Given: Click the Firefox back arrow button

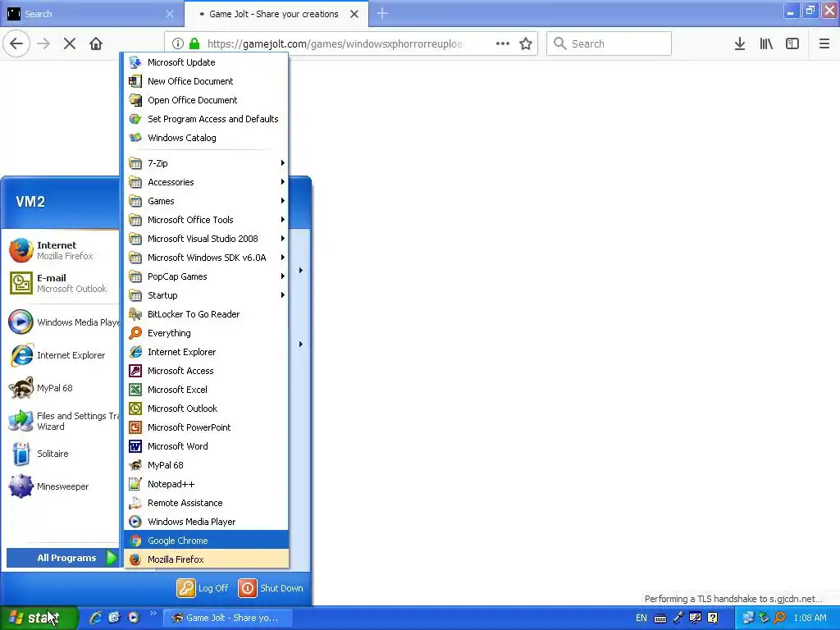Looking at the screenshot, I should (16, 43).
